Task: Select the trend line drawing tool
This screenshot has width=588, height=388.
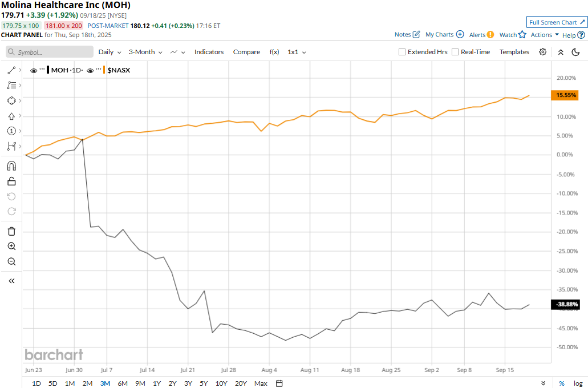Action: click(x=11, y=70)
